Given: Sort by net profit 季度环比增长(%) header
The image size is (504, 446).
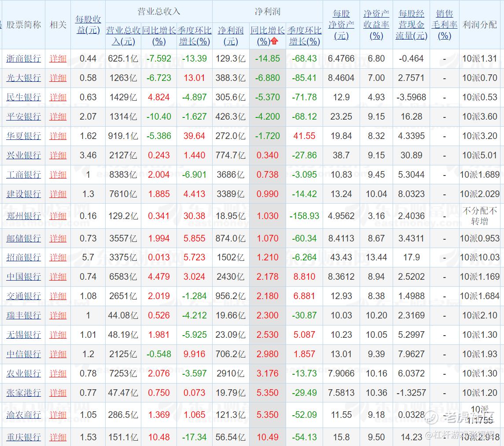Looking at the screenshot, I should [305, 36].
